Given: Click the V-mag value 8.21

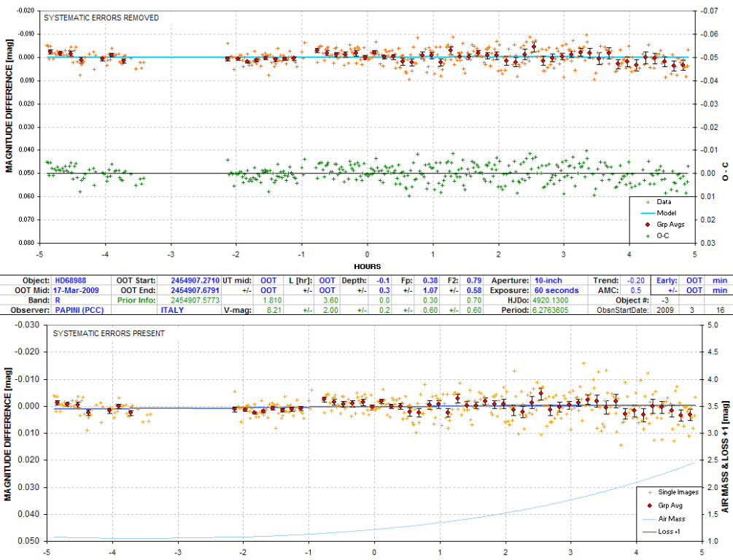Looking at the screenshot, I should 274,310.
